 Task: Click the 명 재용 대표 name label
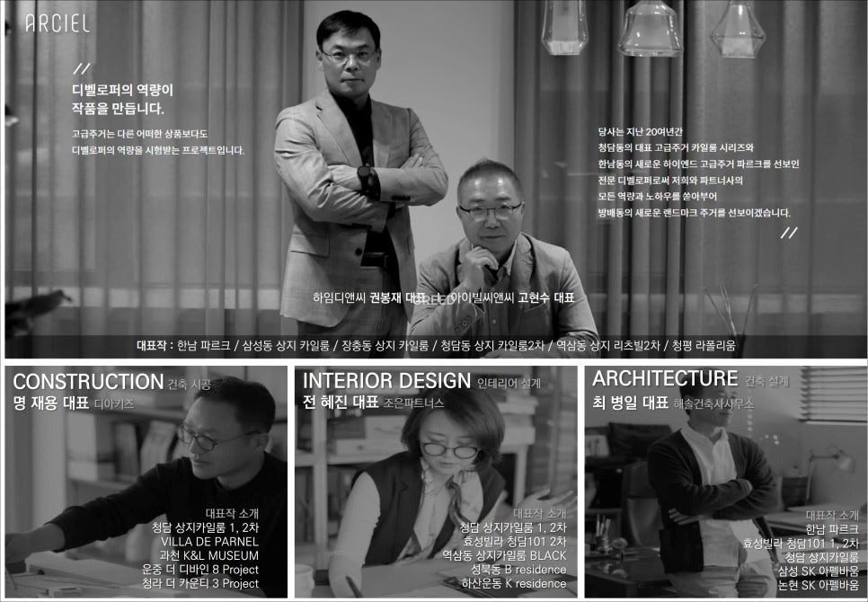51,403
